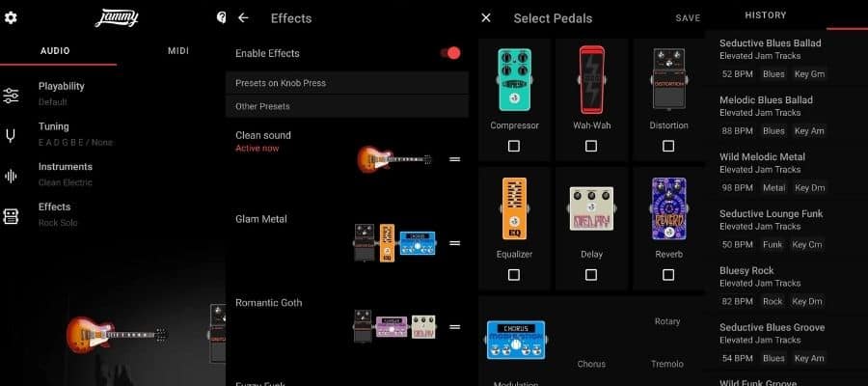Toggle the Enable Effects switch
The image size is (868, 386).
(450, 53)
